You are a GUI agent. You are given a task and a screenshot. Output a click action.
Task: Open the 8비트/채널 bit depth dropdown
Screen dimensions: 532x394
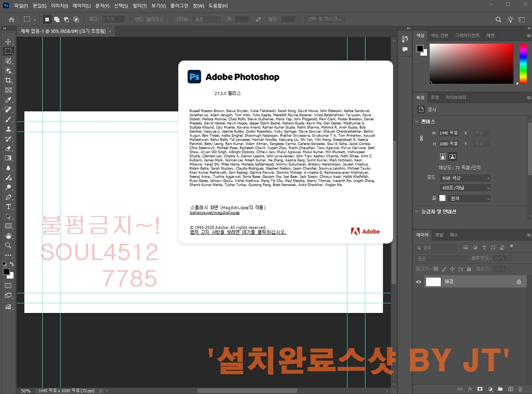(x=465, y=188)
